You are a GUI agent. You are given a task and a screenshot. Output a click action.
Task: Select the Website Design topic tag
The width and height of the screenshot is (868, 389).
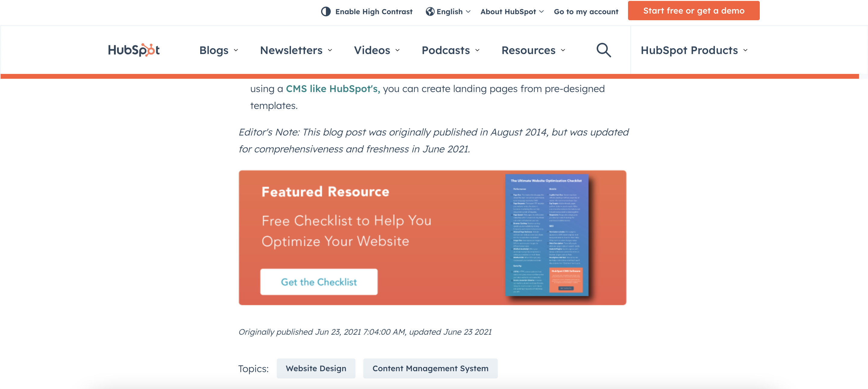pyautogui.click(x=316, y=368)
